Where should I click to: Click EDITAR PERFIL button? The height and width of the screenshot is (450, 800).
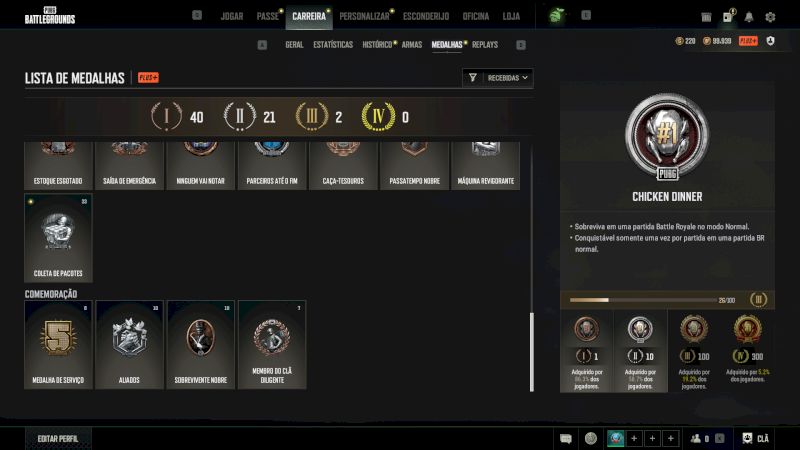point(58,439)
